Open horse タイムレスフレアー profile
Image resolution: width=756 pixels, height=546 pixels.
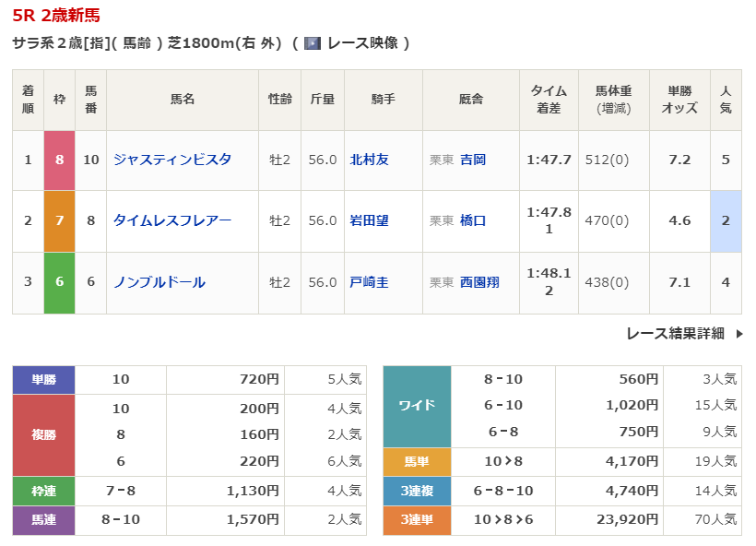(x=171, y=220)
